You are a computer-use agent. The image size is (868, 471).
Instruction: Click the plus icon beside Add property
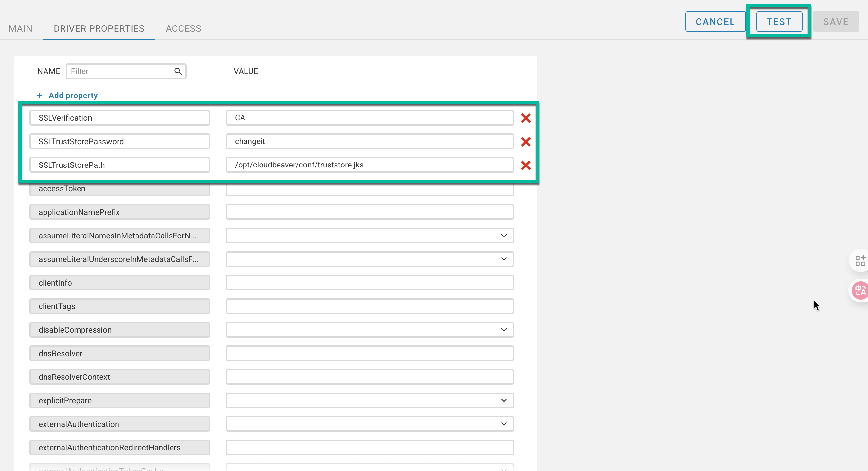[39, 96]
